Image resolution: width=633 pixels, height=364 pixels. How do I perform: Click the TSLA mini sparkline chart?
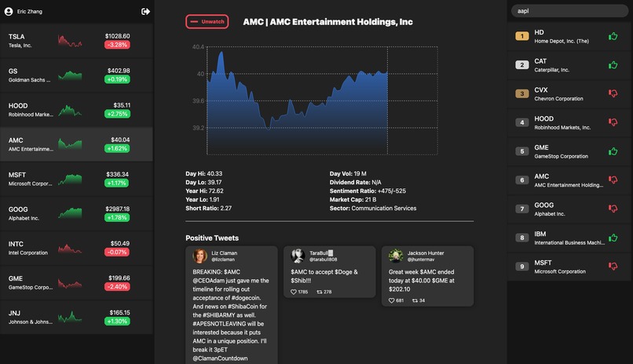[70, 41]
